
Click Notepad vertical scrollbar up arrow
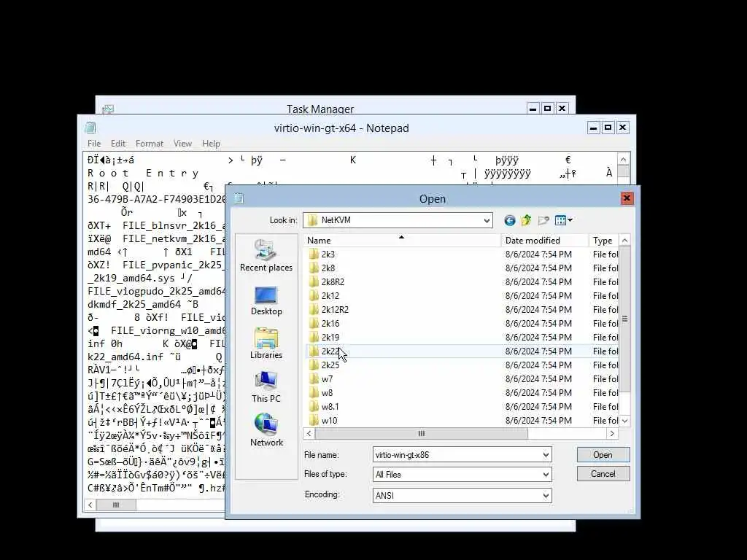[x=624, y=159]
